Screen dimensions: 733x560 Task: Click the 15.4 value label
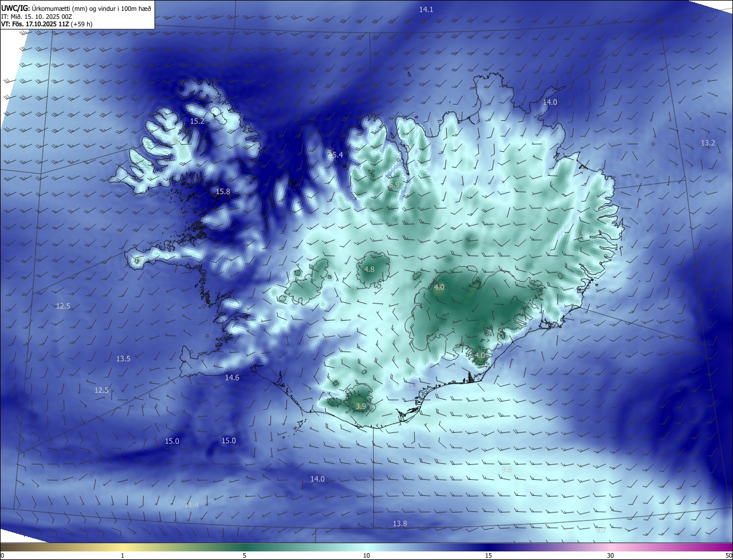click(335, 155)
